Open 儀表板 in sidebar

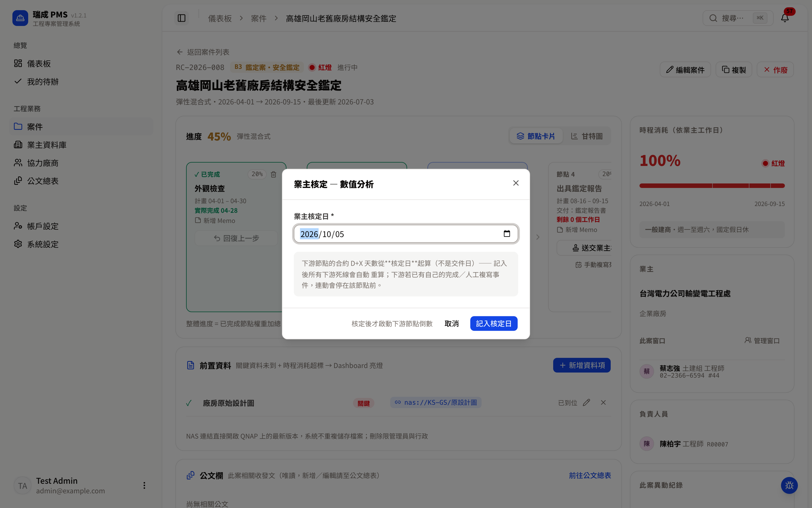pyautogui.click(x=81, y=63)
